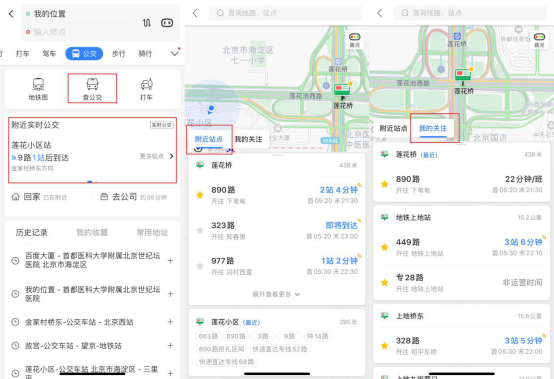Add 我的位置 to 世纪坛医院 route plus
Viewport: 554px width, 379px height.
pos(170,294)
